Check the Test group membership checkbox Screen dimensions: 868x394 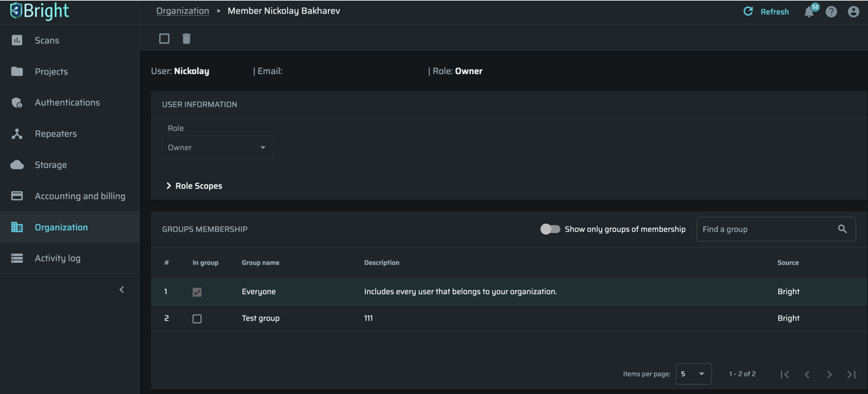click(x=197, y=319)
